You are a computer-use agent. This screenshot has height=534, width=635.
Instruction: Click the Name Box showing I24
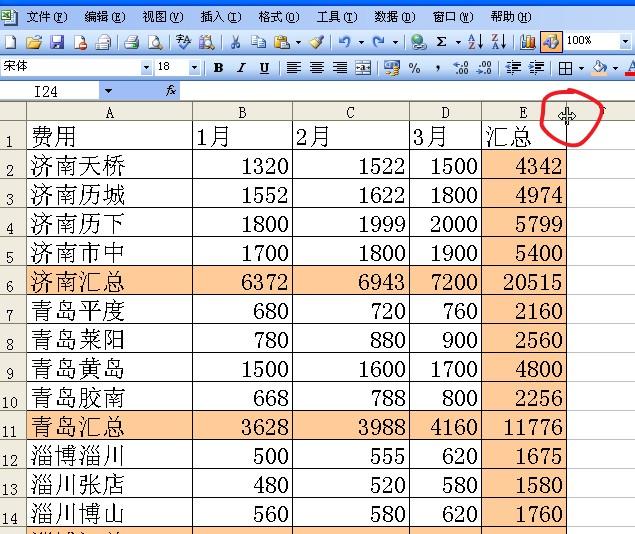point(49,91)
